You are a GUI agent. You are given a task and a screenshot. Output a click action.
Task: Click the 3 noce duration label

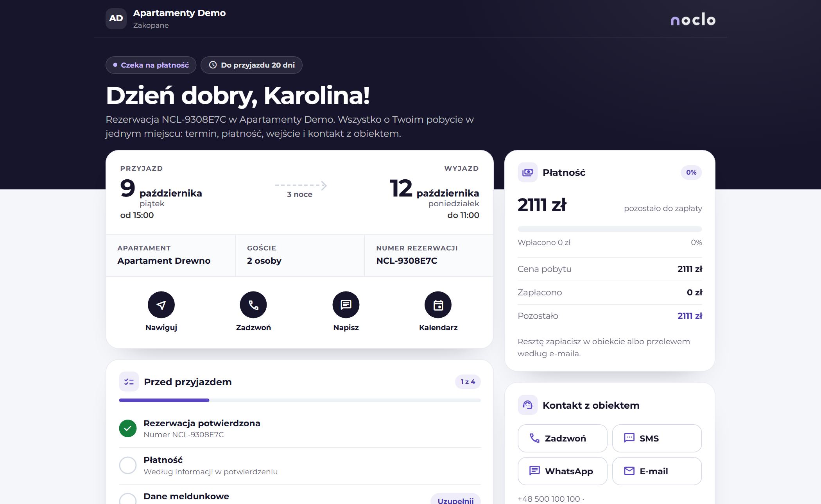pyautogui.click(x=299, y=194)
